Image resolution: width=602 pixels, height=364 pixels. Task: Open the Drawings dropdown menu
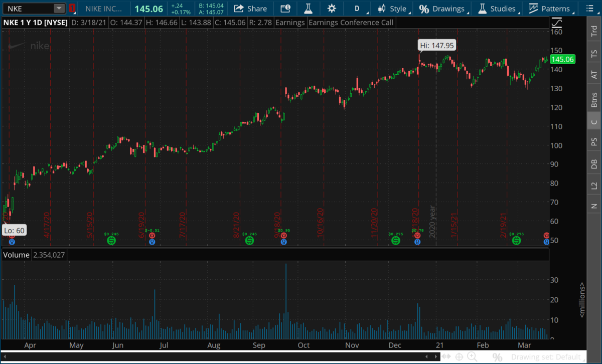(x=442, y=9)
